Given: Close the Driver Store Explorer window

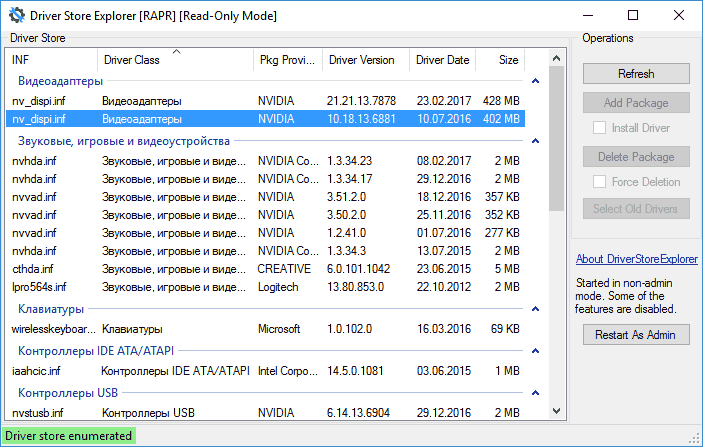Looking at the screenshot, I should pyautogui.click(x=679, y=16).
